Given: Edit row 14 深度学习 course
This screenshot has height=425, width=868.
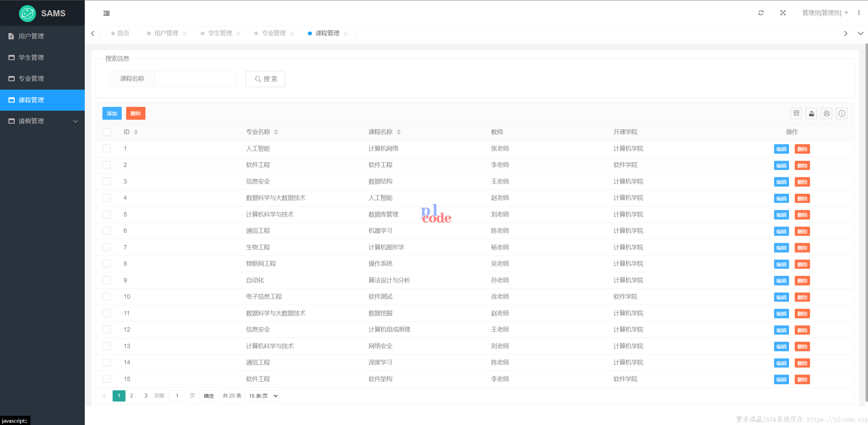Looking at the screenshot, I should (x=782, y=363).
